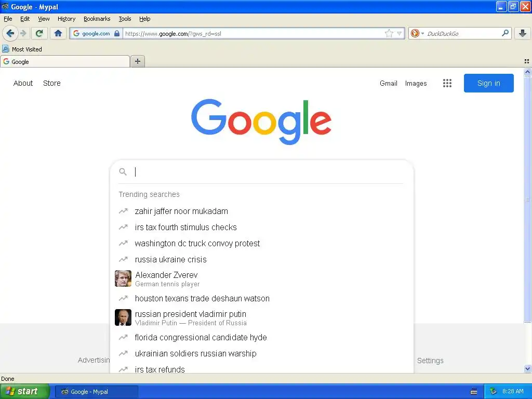Image resolution: width=532 pixels, height=399 pixels.
Task: Select the Alexander Zverev suggestion
Action: 262,278
